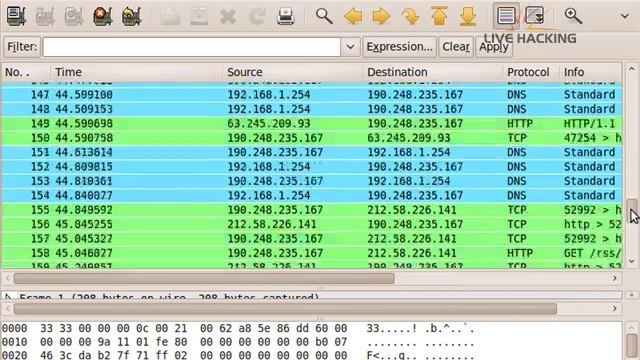Reload this capture file icon
Viewport: 640px width, 360px height.
257,16
